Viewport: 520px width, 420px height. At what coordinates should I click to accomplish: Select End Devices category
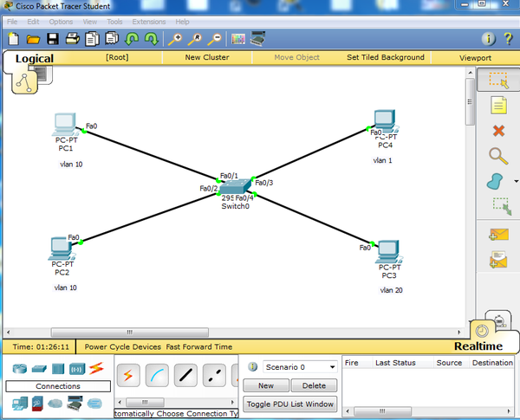pyautogui.click(x=20, y=404)
